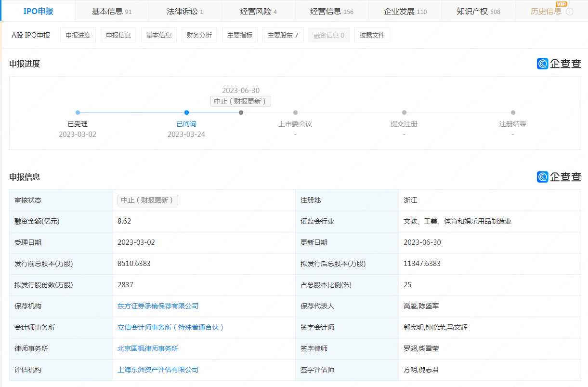Switch to the 企业发展 tab
588x387 pixels.
click(x=405, y=11)
